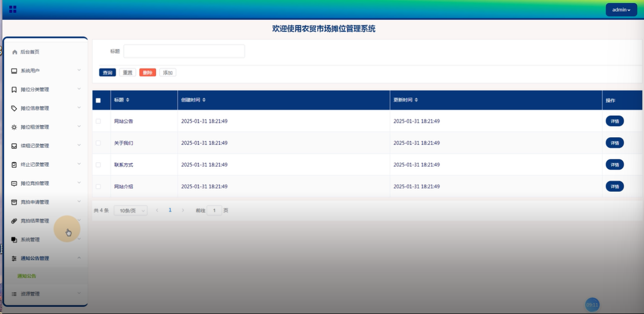This screenshot has width=644, height=314.
Task: Click the sliders icon beside 通知公告管理
Action: [14, 258]
